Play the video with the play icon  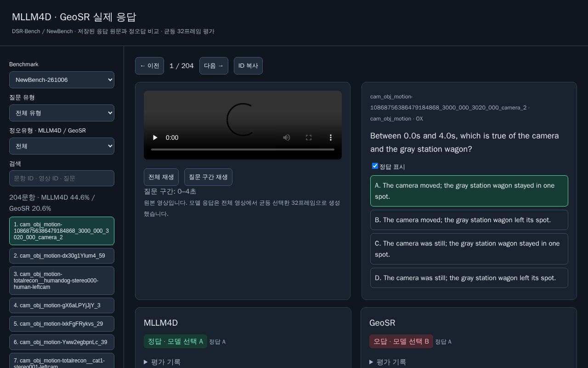tap(155, 138)
